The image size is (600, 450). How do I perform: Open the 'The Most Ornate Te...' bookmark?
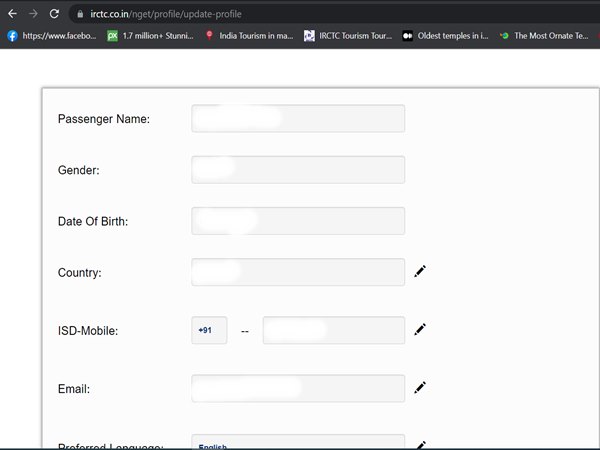tap(544, 36)
